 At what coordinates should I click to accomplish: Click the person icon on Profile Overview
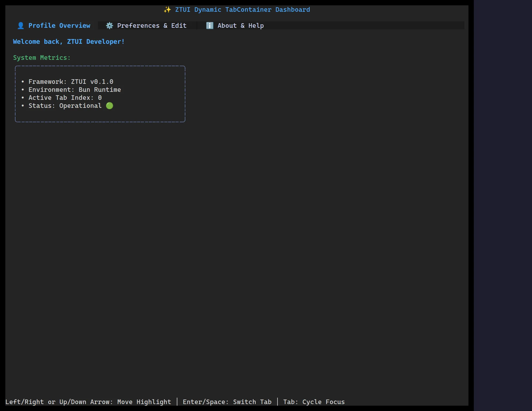[x=21, y=26]
